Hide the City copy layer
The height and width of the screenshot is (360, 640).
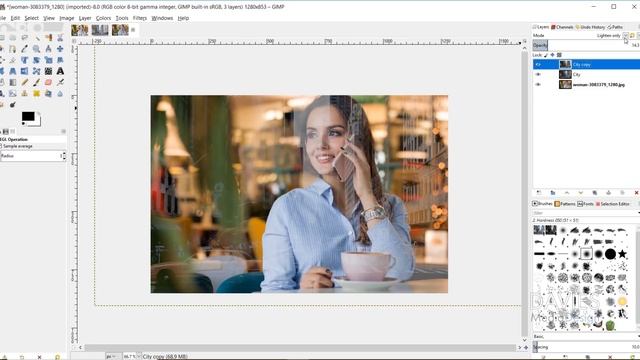(538, 64)
